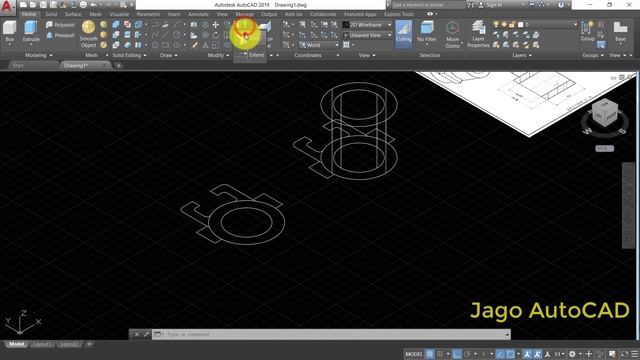Select the Move tool in Modify panel
The image size is (640, 360).
click(x=216, y=25)
